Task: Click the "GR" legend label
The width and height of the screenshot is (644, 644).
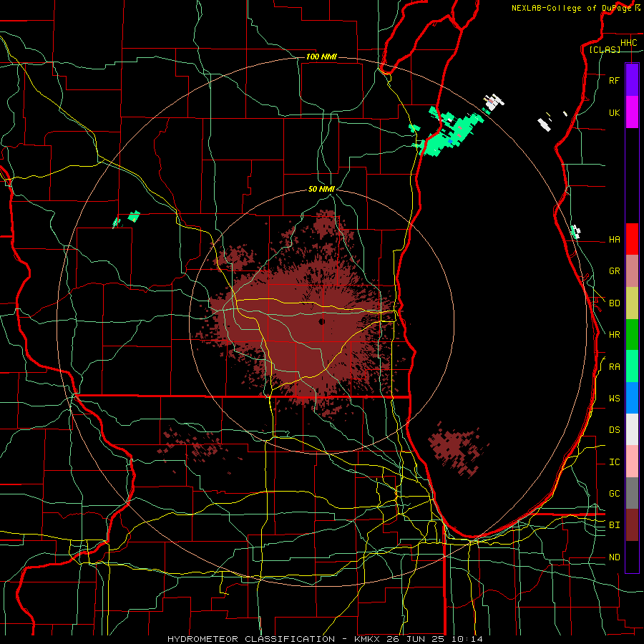Action: click(x=614, y=271)
